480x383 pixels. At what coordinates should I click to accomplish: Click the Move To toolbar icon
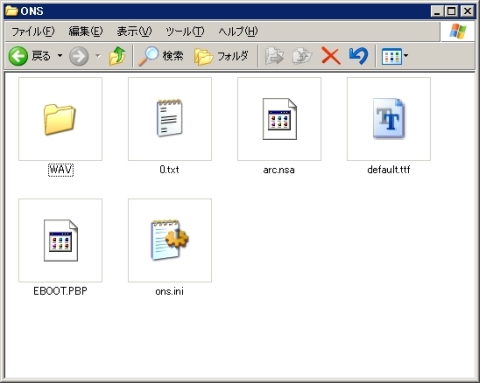pyautogui.click(x=274, y=56)
